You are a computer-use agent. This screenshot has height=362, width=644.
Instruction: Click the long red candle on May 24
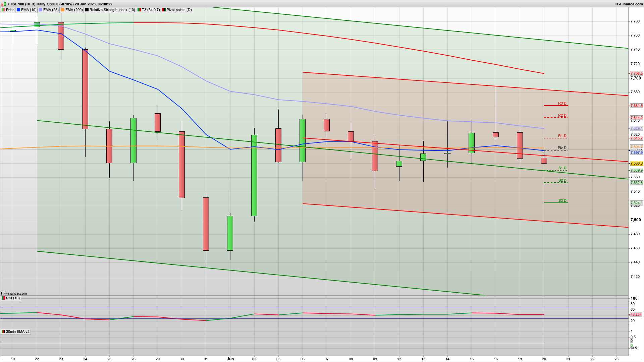pos(85,89)
